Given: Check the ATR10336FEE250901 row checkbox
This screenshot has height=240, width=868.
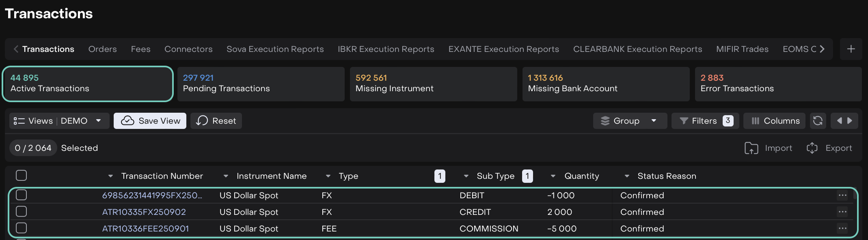Looking at the screenshot, I should coord(21,228).
